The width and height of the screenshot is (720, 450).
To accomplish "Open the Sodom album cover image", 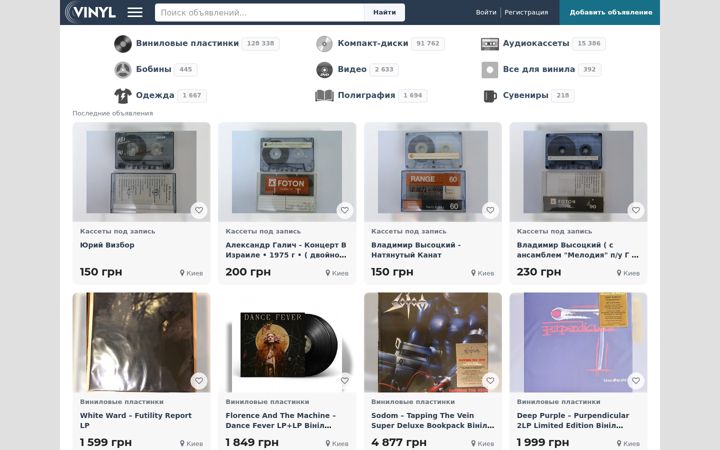I will click(x=433, y=342).
